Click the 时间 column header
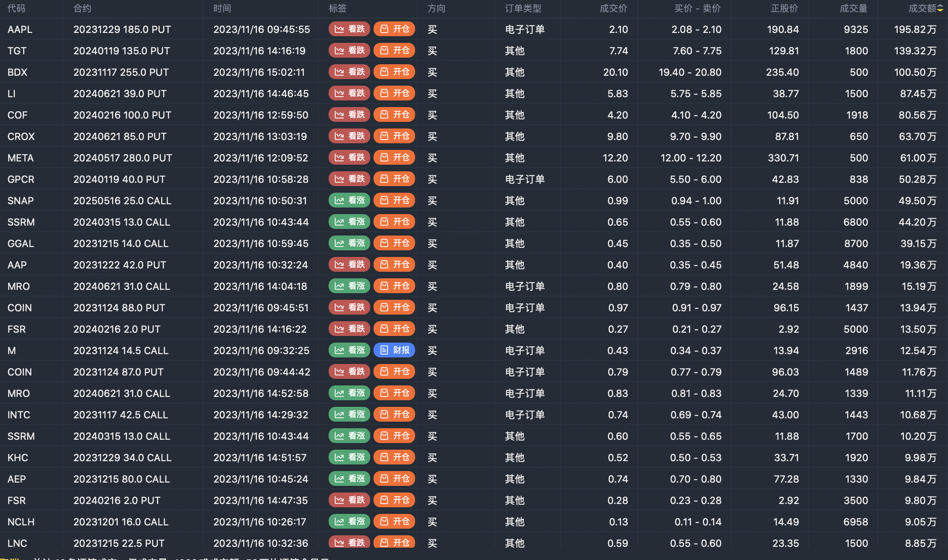 (x=222, y=9)
